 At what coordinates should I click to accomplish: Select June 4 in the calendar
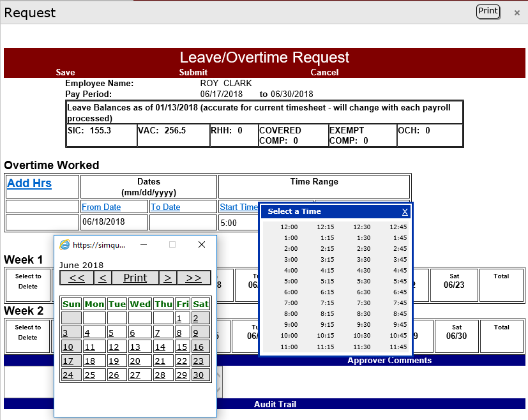coord(87,333)
